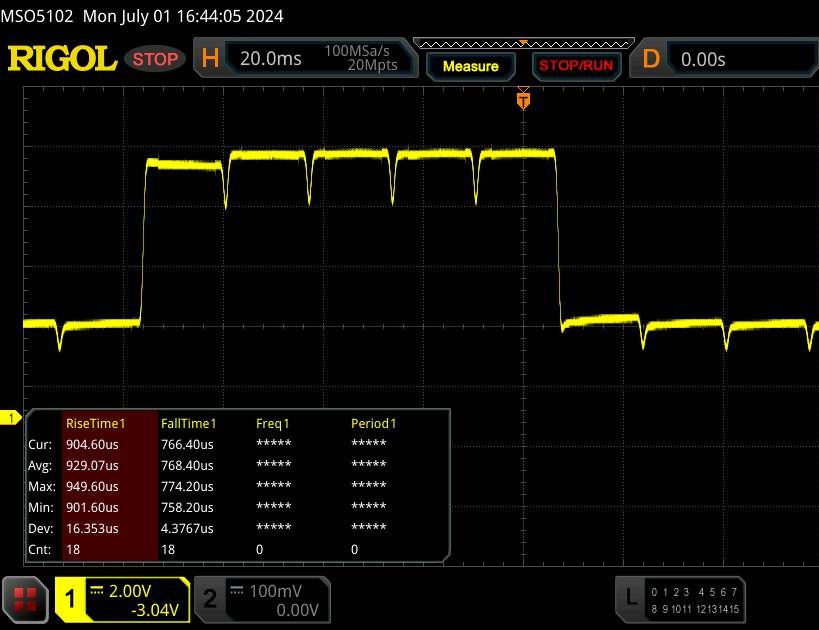Click the current fall time 766.40us
Image resolution: width=819 pixels, height=630 pixels.
click(x=187, y=445)
